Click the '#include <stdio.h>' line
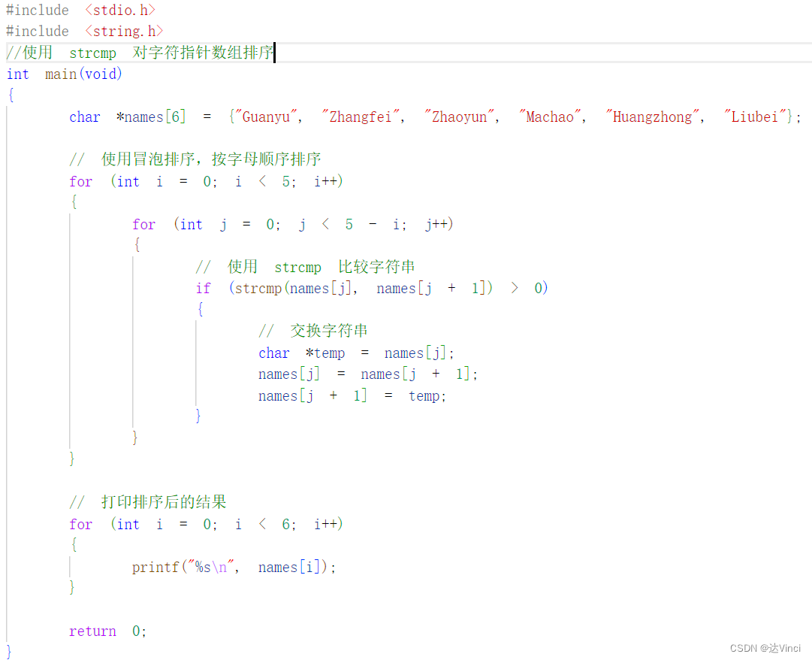The height and width of the screenshot is (660, 812). tap(81, 10)
